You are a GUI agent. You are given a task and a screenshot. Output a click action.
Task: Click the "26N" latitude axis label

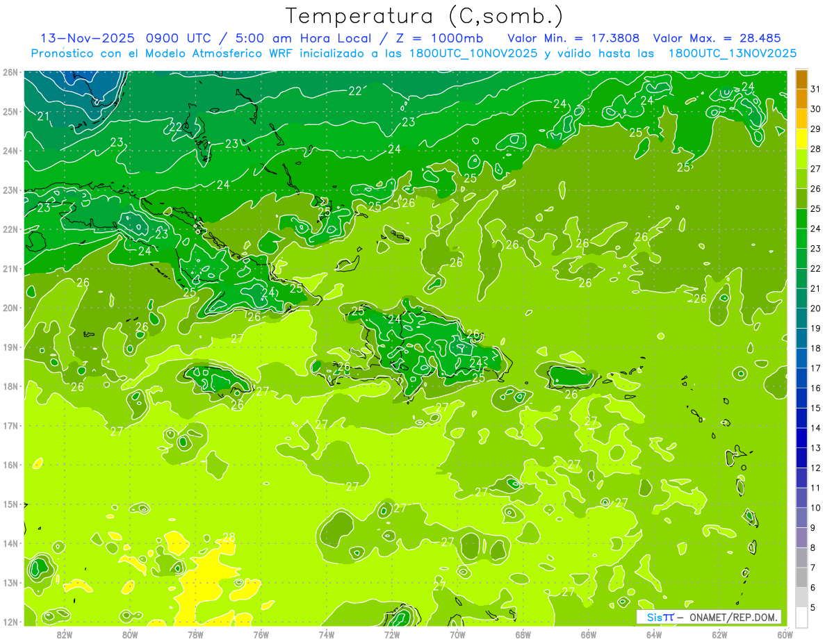[x=10, y=72]
